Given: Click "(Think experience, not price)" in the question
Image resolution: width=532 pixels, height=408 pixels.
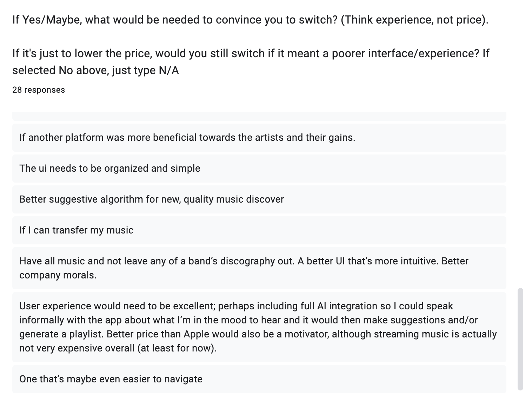Looking at the screenshot, I should pyautogui.click(x=414, y=20).
